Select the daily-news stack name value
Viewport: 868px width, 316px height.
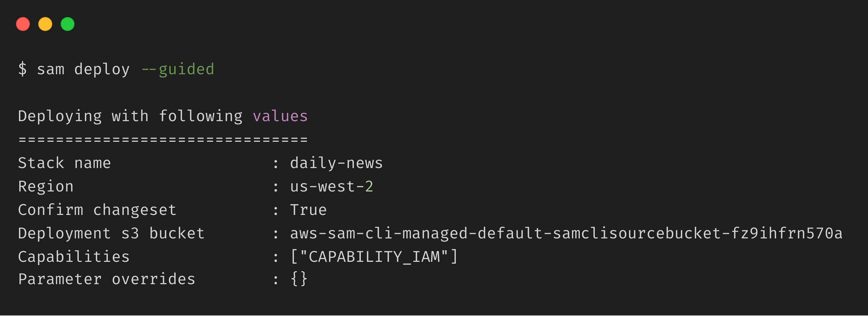tap(336, 163)
